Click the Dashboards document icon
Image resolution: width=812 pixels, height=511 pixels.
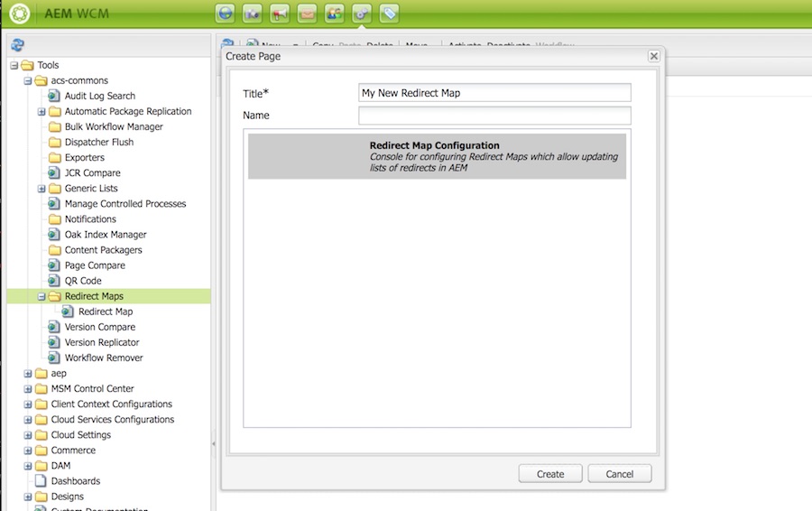pos(41,480)
